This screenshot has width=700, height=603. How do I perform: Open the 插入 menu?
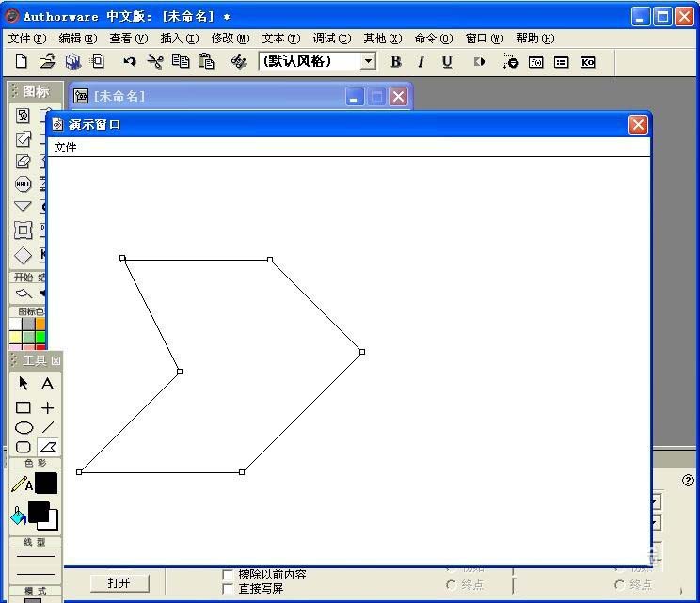click(180, 39)
